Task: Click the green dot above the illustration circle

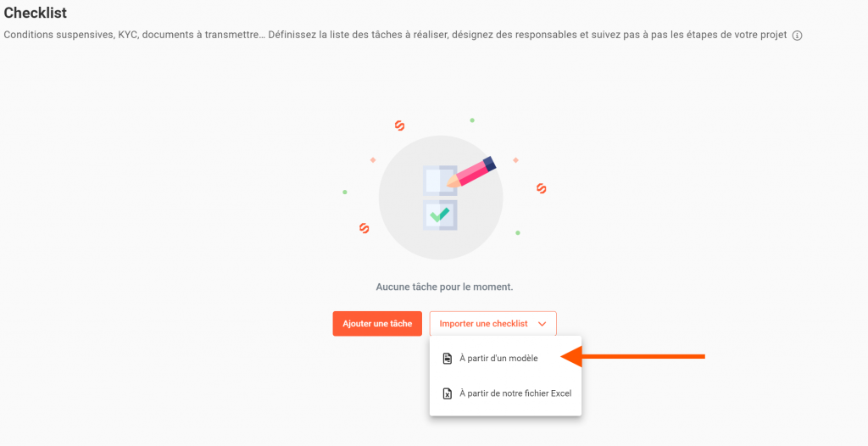Action: [x=472, y=120]
